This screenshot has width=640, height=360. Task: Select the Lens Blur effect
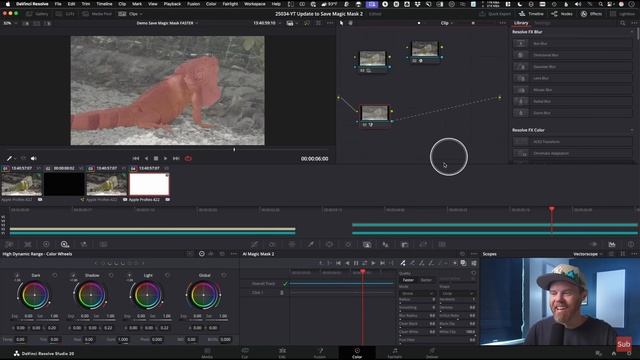point(572,78)
